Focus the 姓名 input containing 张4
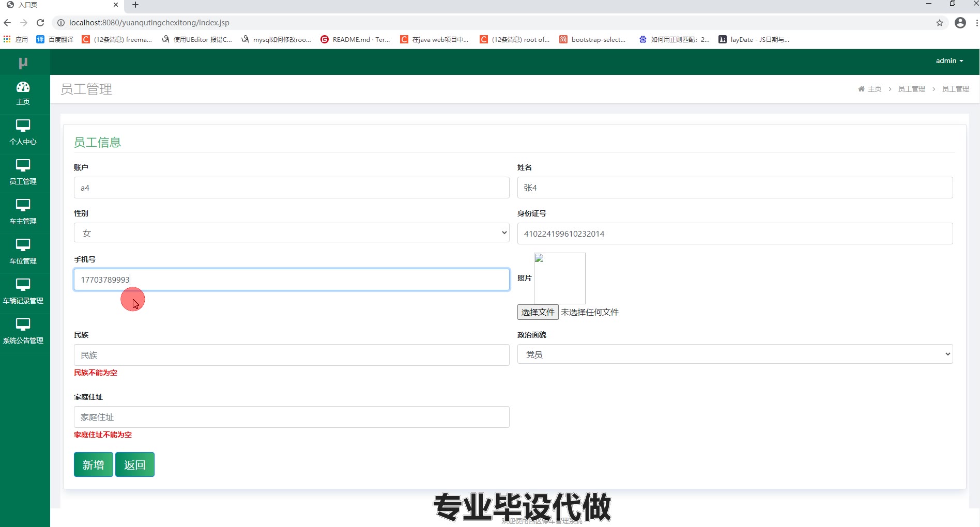 pos(735,188)
